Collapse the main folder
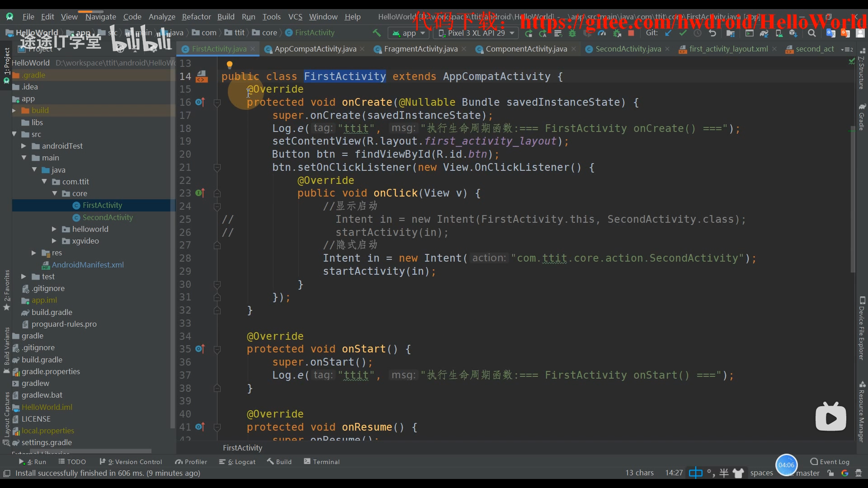The height and width of the screenshot is (488, 868). point(24,158)
